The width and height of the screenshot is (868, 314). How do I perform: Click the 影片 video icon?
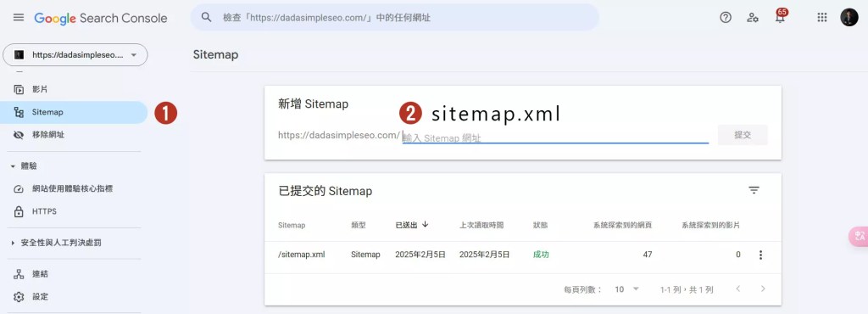(x=19, y=89)
